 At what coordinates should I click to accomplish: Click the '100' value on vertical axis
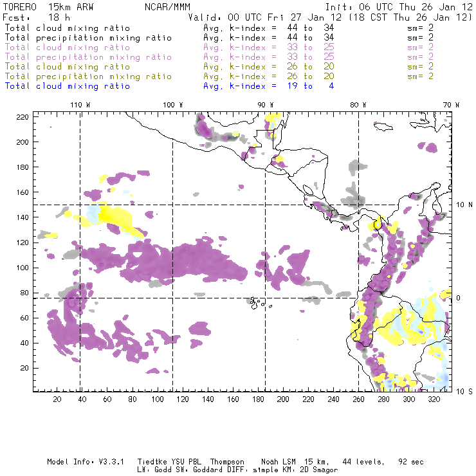tap(23, 268)
